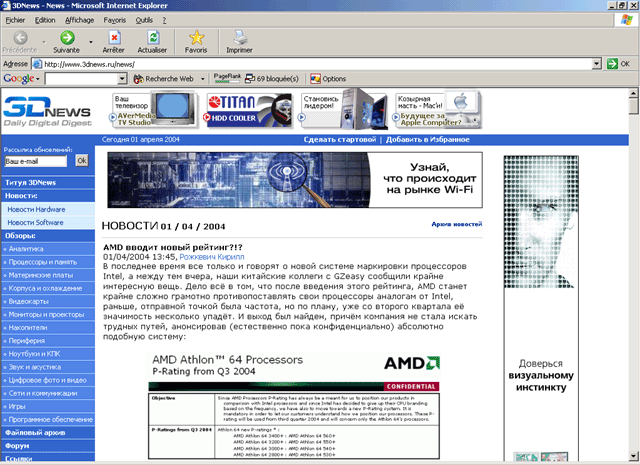This screenshot has width=640, height=465.
Task: Click the Suivante forward arrow icon
Action: [67, 38]
